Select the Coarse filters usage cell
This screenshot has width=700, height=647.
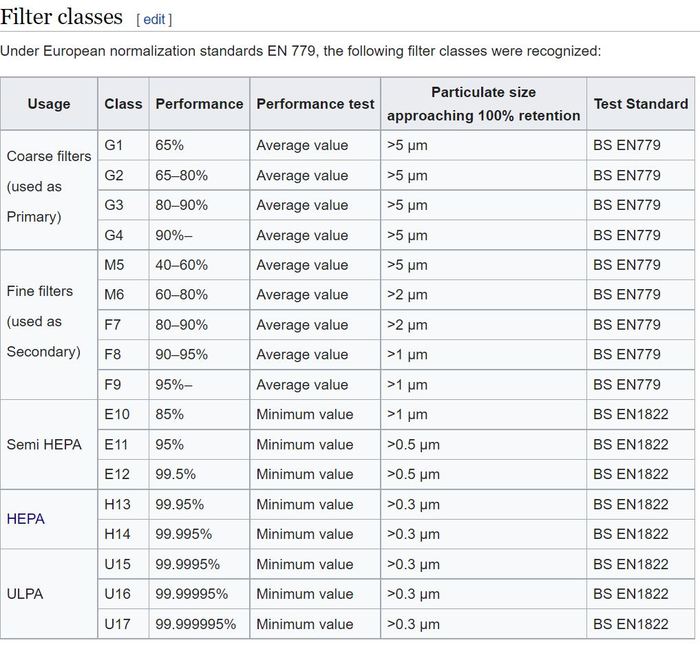tap(49, 186)
